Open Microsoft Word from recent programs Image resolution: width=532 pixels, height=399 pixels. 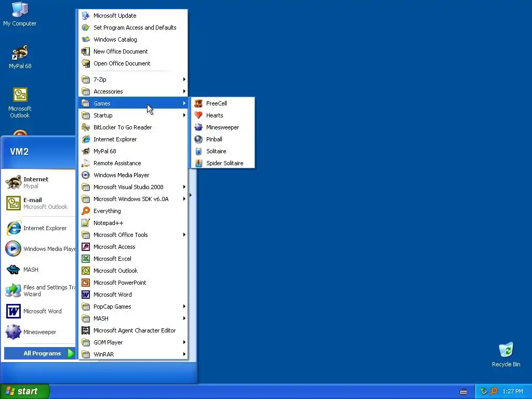tap(39, 311)
